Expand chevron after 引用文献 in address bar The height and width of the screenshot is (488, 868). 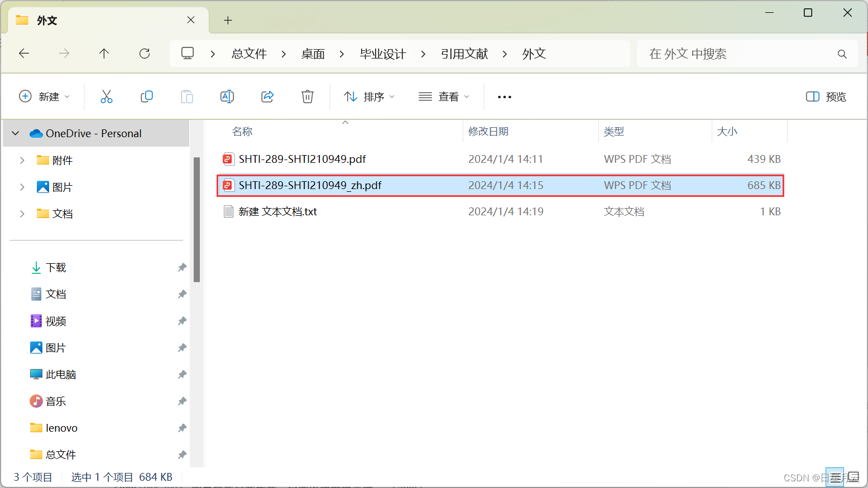[505, 54]
